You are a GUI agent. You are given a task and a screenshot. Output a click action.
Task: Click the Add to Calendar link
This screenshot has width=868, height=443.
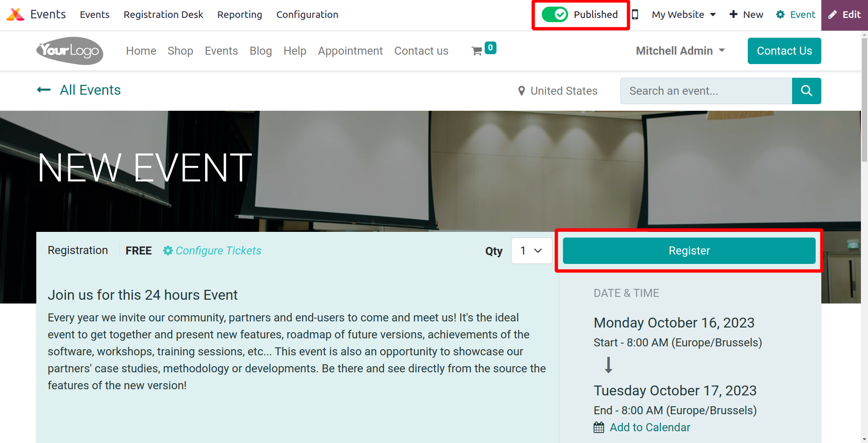click(x=650, y=427)
